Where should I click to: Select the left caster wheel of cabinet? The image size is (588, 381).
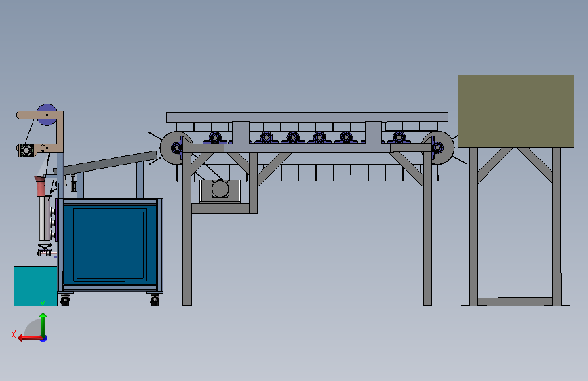(65, 300)
